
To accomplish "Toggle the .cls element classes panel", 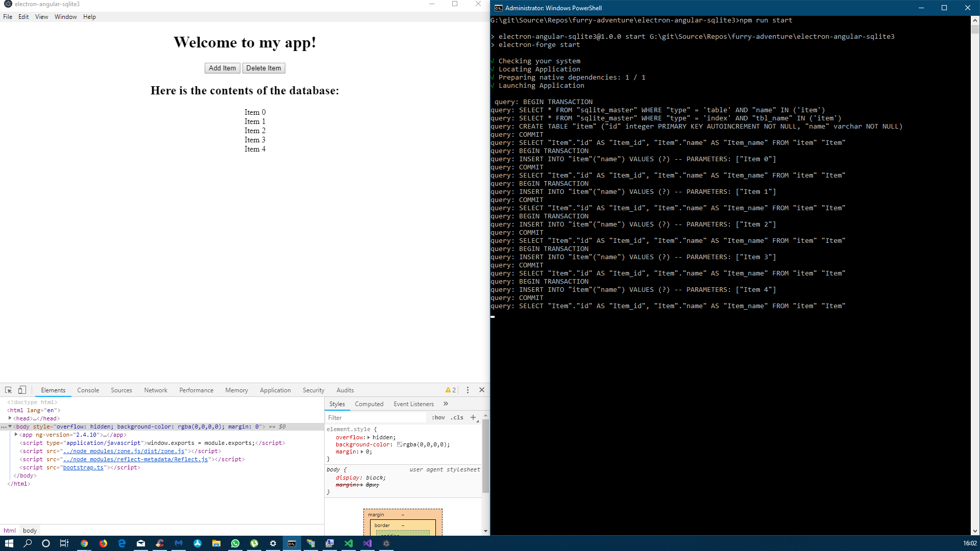I will click(x=457, y=417).
